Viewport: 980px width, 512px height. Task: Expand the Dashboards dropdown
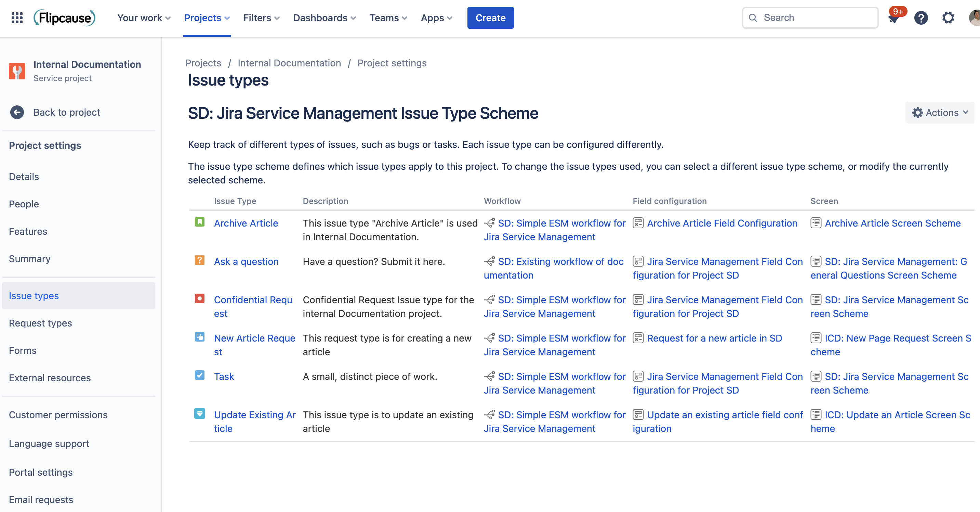coord(325,18)
